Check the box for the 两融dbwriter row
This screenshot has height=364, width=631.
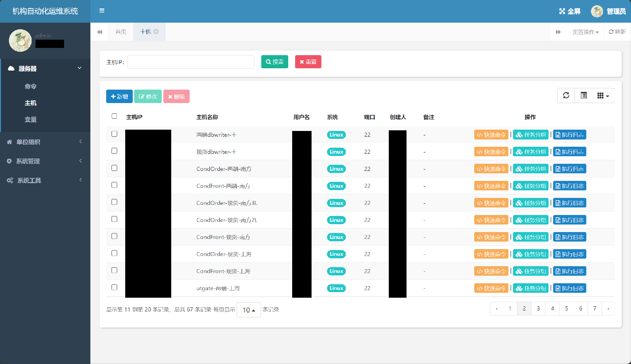coord(114,134)
